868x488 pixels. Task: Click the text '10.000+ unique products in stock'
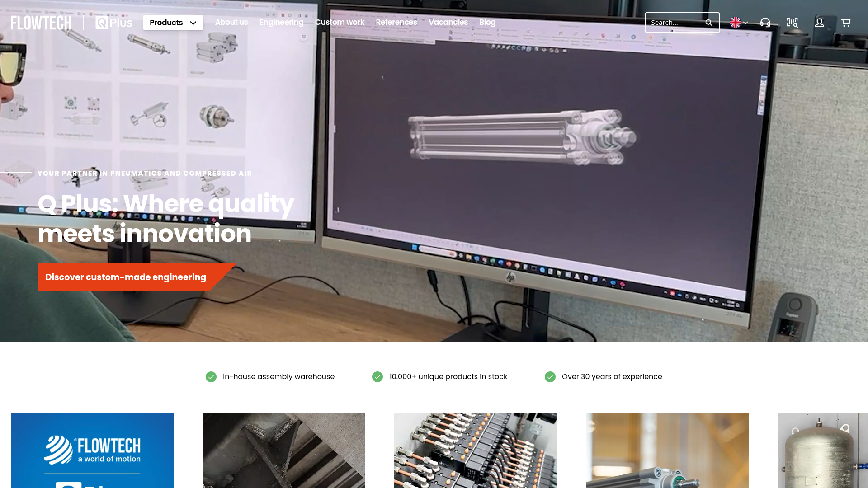point(448,377)
